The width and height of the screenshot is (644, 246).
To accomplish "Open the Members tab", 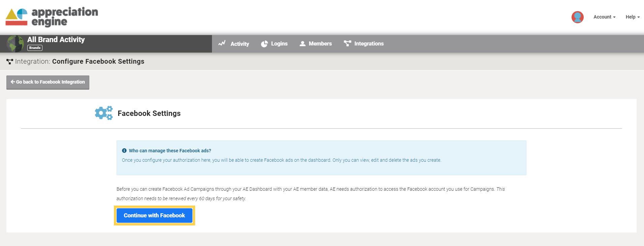I will point(316,44).
